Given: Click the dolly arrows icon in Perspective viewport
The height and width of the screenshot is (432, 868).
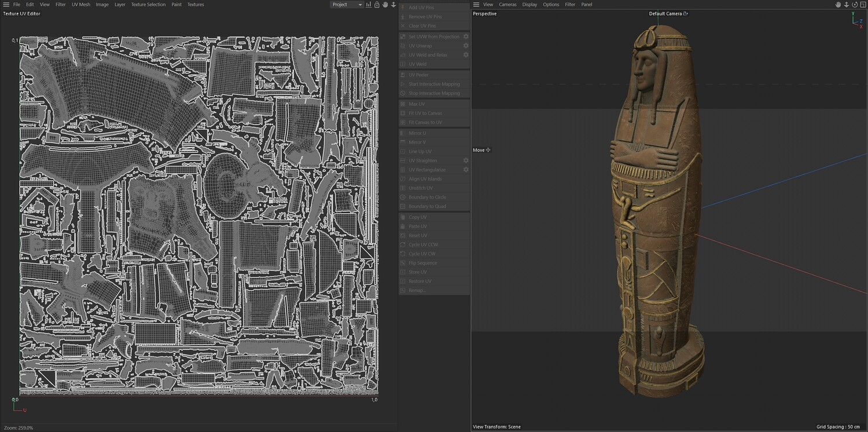Looking at the screenshot, I should click(x=846, y=5).
